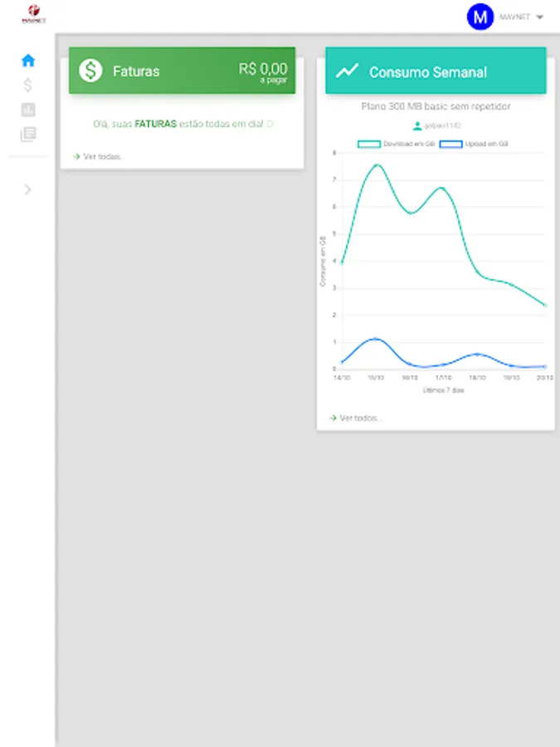
Task: Click the Faturas card header
Action: pyautogui.click(x=182, y=71)
